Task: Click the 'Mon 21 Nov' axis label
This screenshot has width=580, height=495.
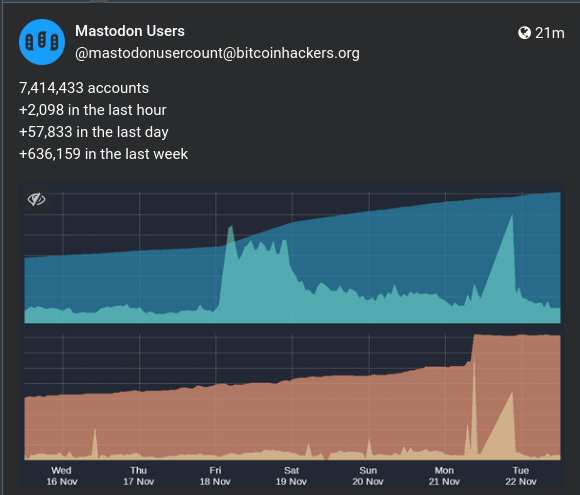Action: tap(444, 476)
